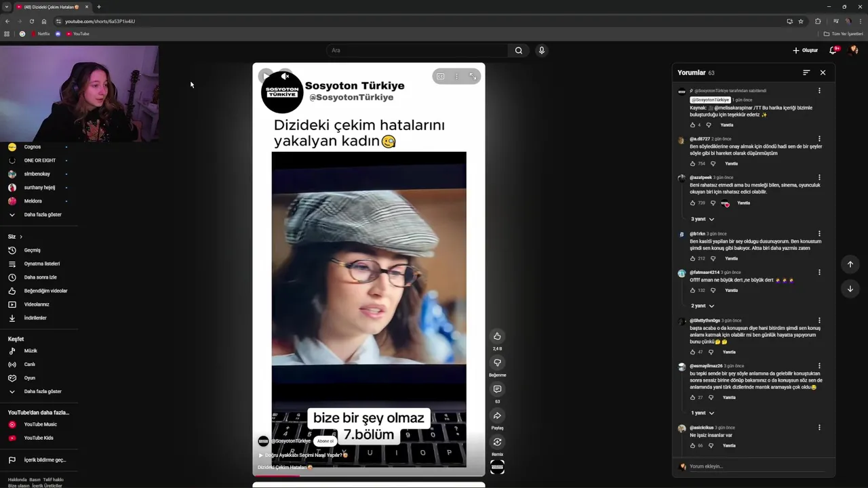Reply (Yanıtla) to @a.d8727 comment
Viewport: 868px width, 488px height.
click(731, 164)
